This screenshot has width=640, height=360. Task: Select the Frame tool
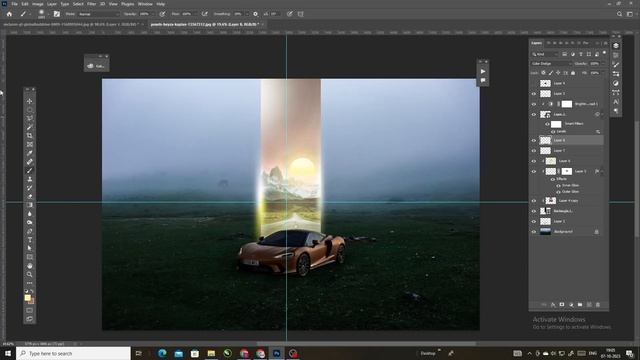(x=29, y=144)
